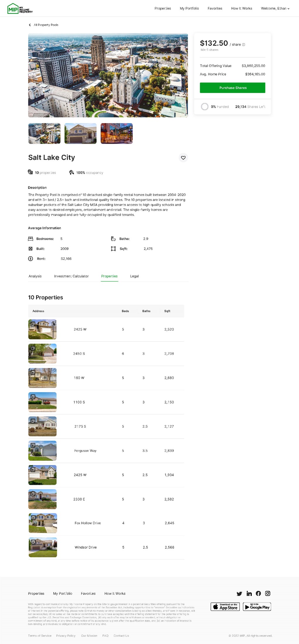This screenshot has height=644, width=299.
Task: Click the gallery icon on the 2450 S photo
Action: 33,348
